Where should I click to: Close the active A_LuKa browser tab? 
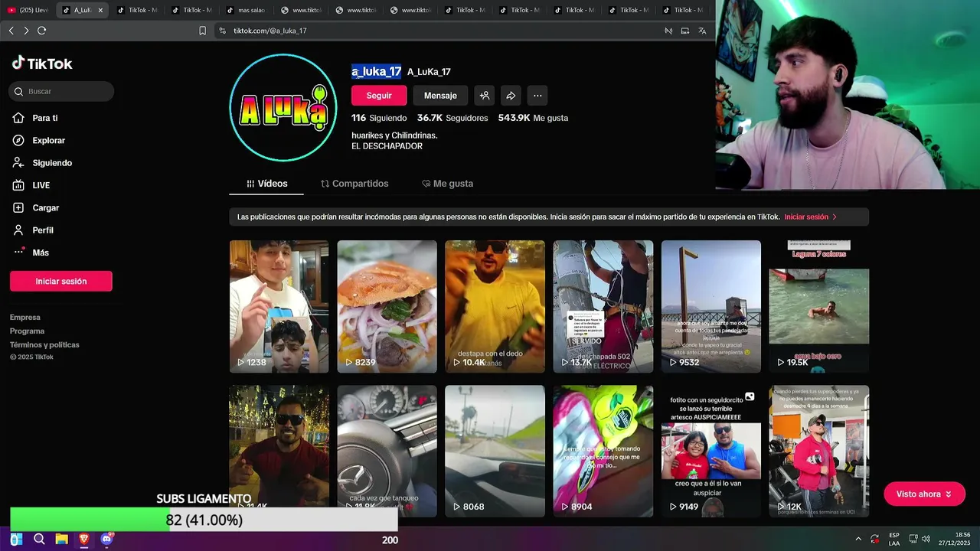point(100,10)
